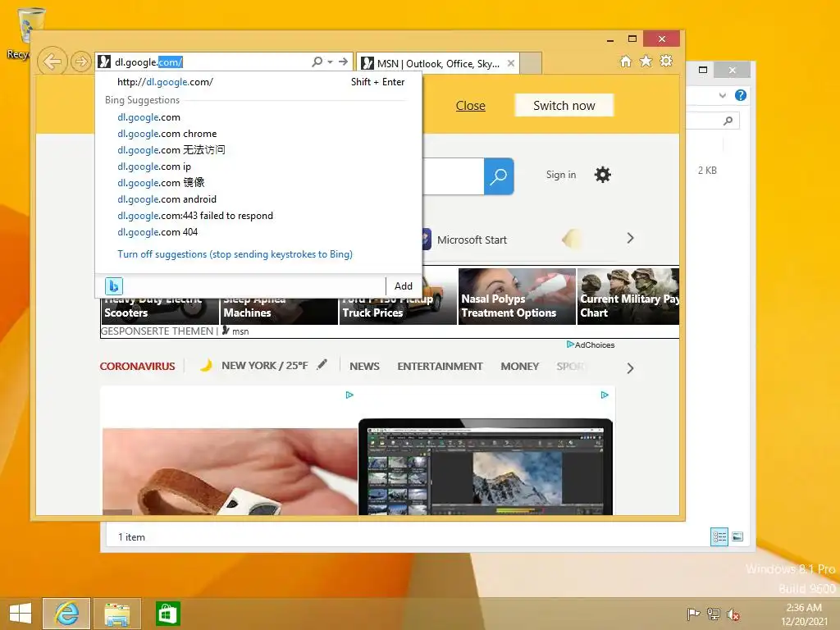Screen dimensions: 840x630
Task: Open the MONEY category
Action: (519, 367)
